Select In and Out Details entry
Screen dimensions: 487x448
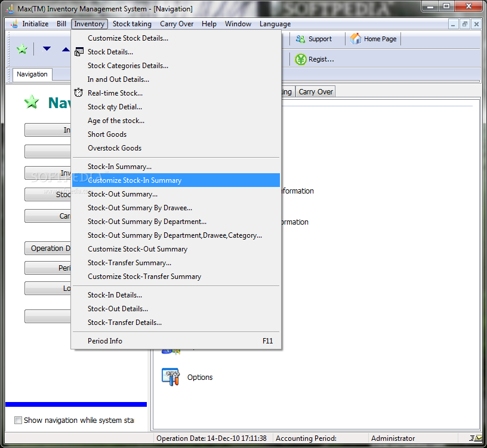click(176, 79)
